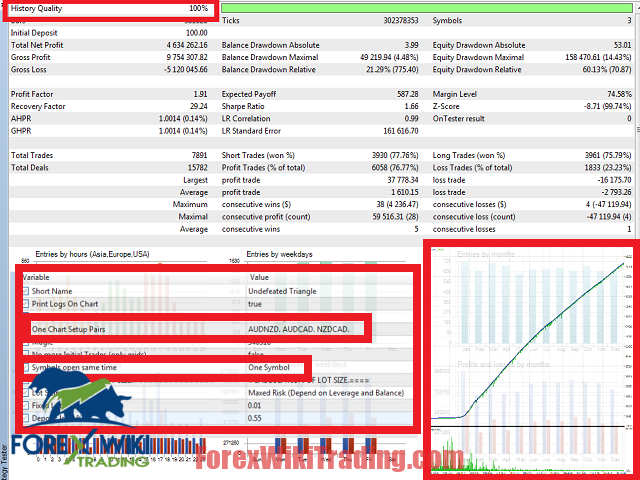Select the value '49 219.94 (4.48%)'
Viewport: 640px width, 480px height.
389,57
